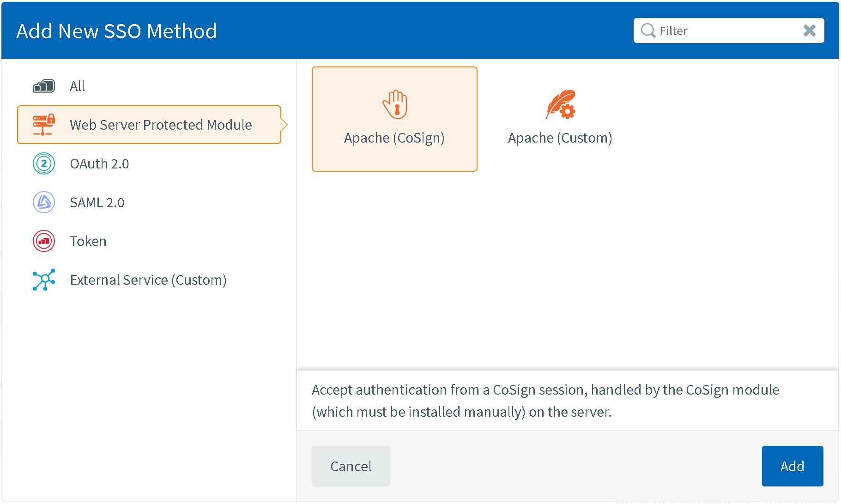841x504 pixels.
Task: Click the Apache Custom feather gear icon
Action: 561,104
